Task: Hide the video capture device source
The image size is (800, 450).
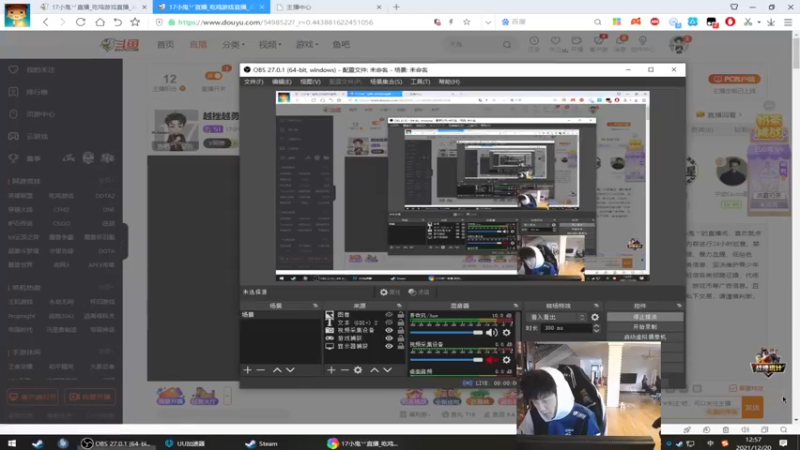Action: (389, 330)
